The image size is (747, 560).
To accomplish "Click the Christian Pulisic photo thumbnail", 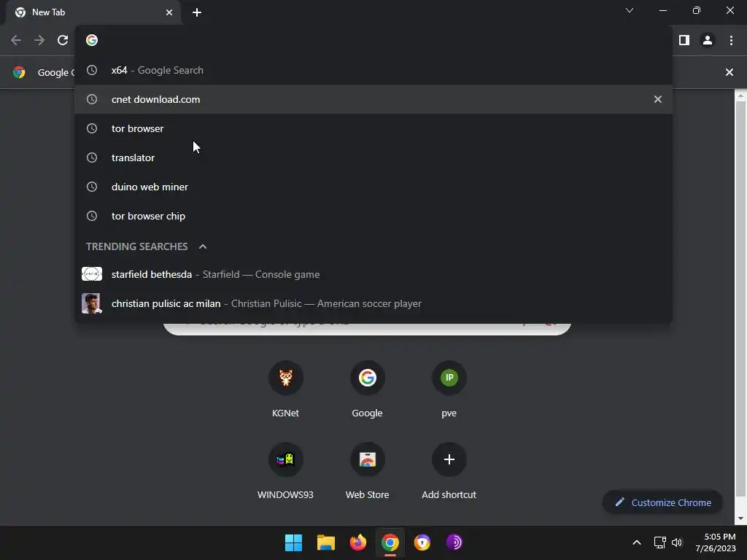I will [x=92, y=303].
